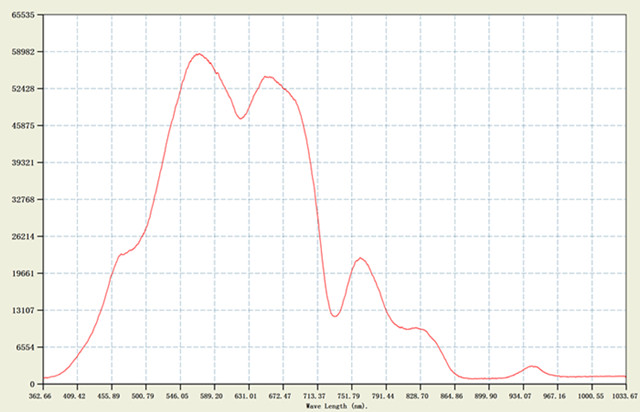The image size is (640, 412).
Task: Click the 1033.67 wavelength label
Action: point(624,396)
